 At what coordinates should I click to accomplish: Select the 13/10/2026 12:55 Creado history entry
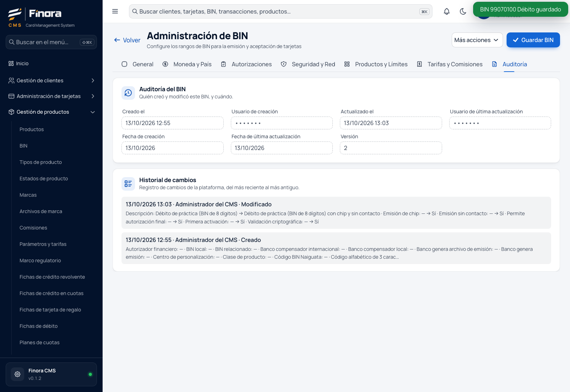pos(336,248)
